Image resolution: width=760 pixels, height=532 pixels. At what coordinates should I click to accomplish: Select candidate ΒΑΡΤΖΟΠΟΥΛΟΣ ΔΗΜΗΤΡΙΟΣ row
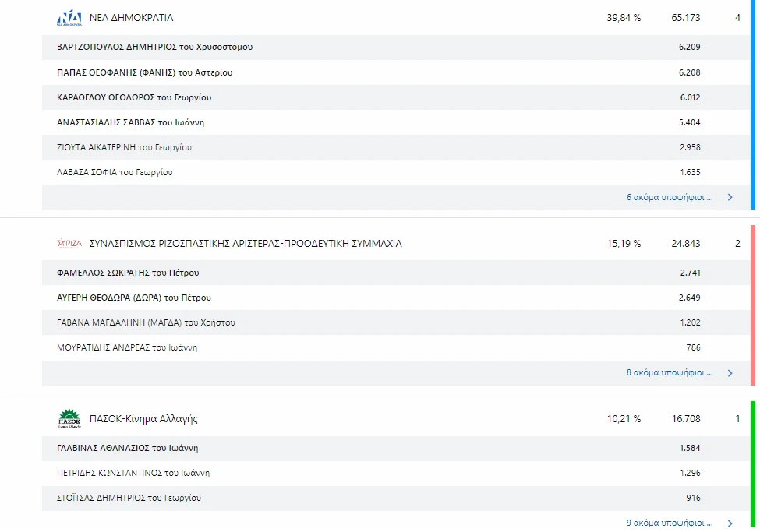click(x=154, y=47)
